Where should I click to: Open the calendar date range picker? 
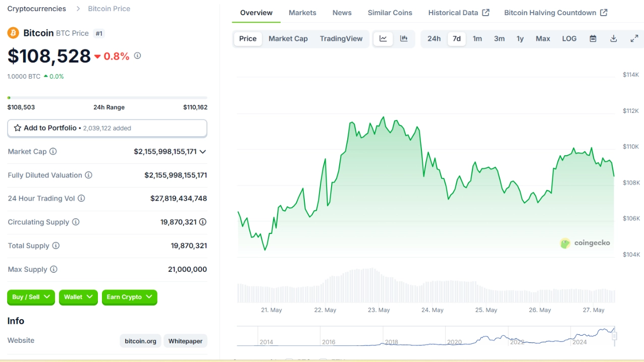tap(593, 39)
